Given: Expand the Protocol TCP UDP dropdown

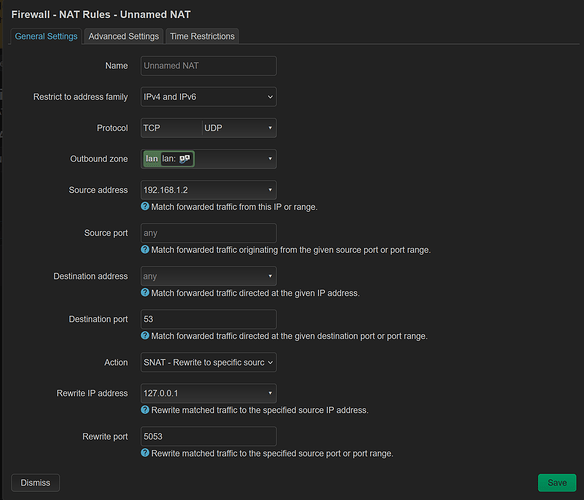Looking at the screenshot, I should [x=209, y=128].
